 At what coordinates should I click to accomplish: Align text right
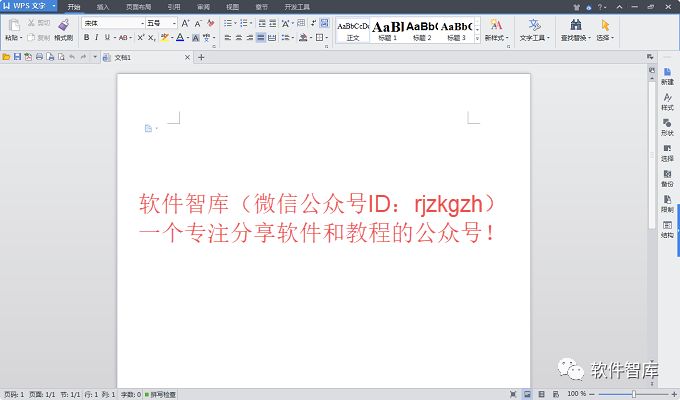click(250, 38)
